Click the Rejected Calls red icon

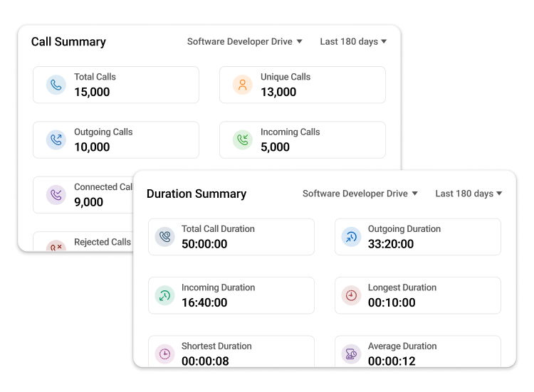click(56, 246)
